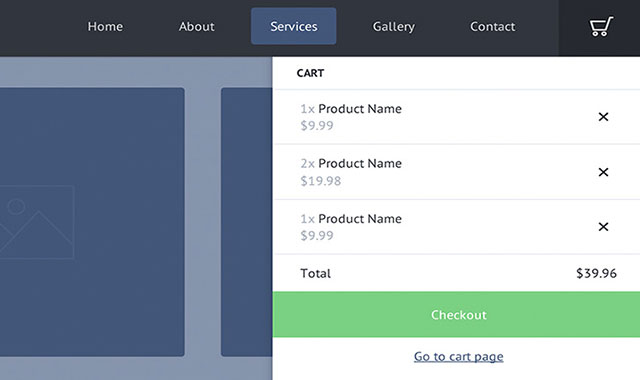640x380 pixels.
Task: Click the $39.96 total amount
Action: pos(596,273)
